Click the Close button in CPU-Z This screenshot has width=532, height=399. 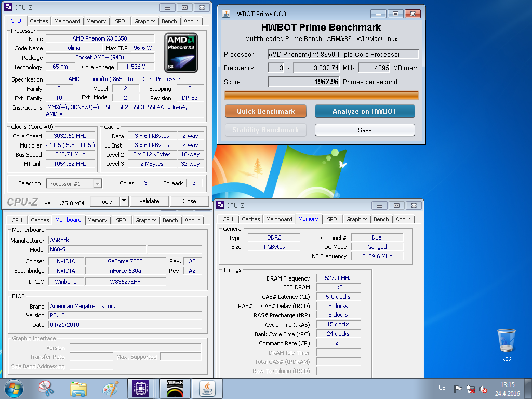pos(189,201)
